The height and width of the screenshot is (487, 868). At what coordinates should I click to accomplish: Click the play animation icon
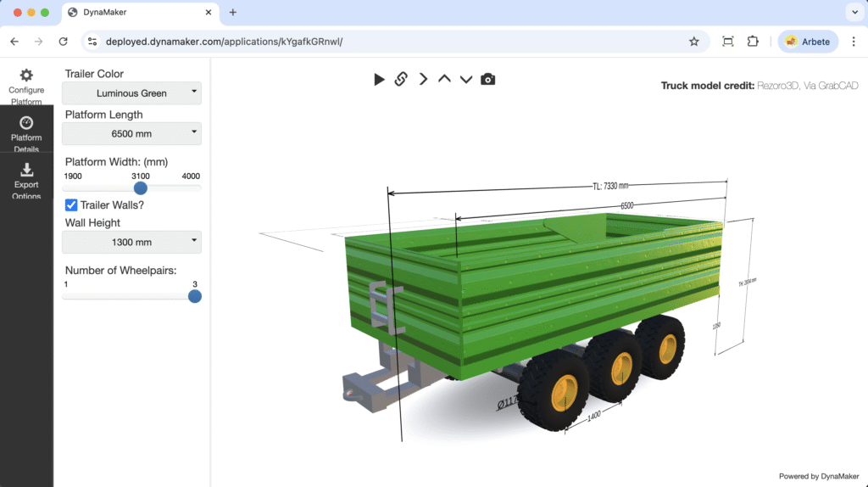pos(379,79)
